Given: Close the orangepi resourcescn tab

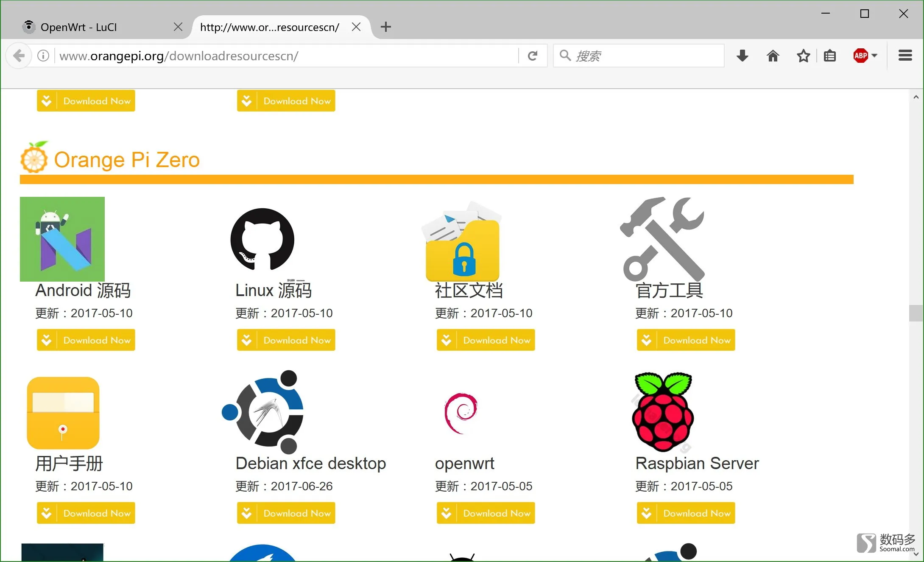Looking at the screenshot, I should 356,27.
